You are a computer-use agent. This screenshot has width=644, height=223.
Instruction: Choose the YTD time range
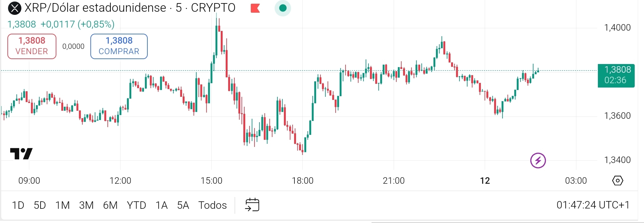coord(136,205)
